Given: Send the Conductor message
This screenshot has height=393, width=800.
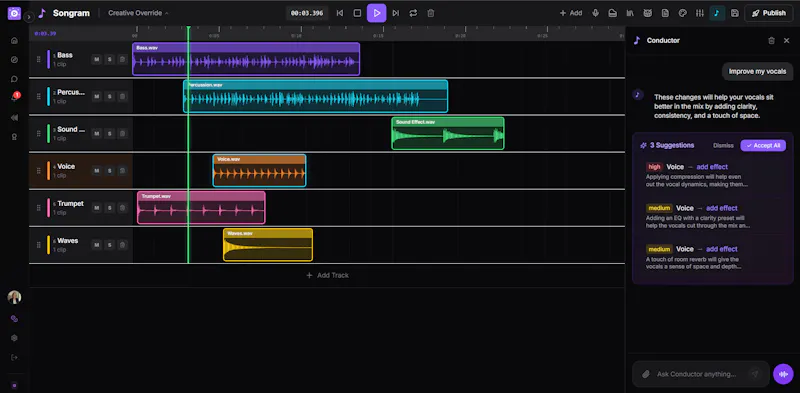Looking at the screenshot, I should pyautogui.click(x=755, y=374).
